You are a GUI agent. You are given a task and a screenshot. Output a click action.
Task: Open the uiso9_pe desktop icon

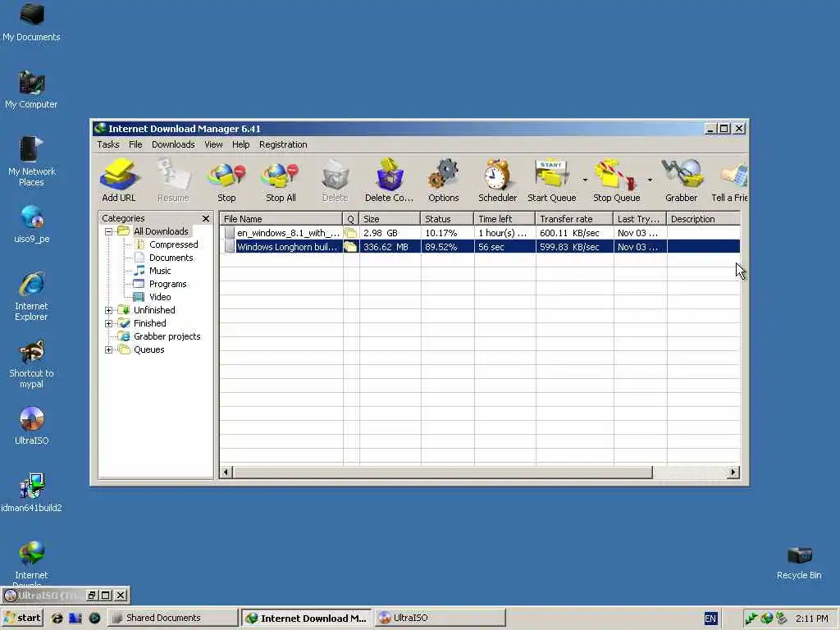click(x=31, y=224)
